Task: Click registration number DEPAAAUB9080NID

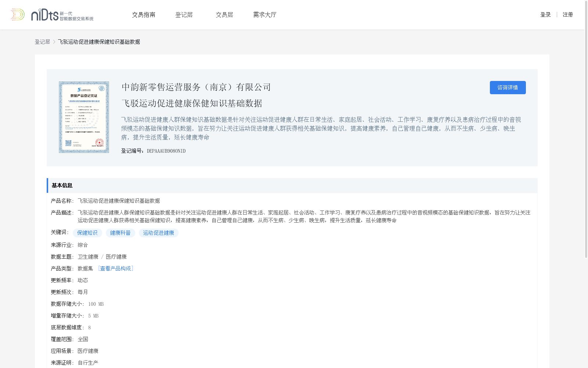Action: 166,151
